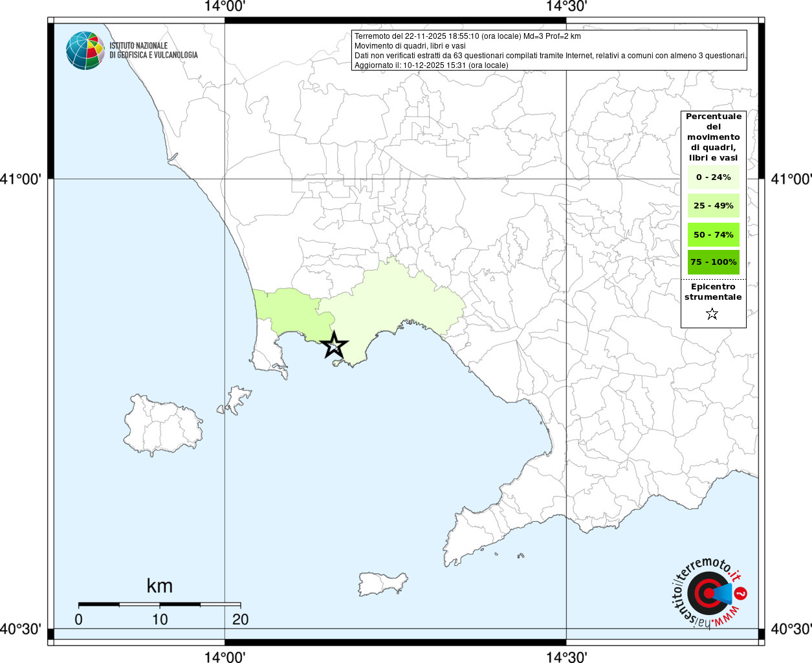The width and height of the screenshot is (812, 663).
Task: Click the legend epicenter star symbol
Action: tap(712, 314)
